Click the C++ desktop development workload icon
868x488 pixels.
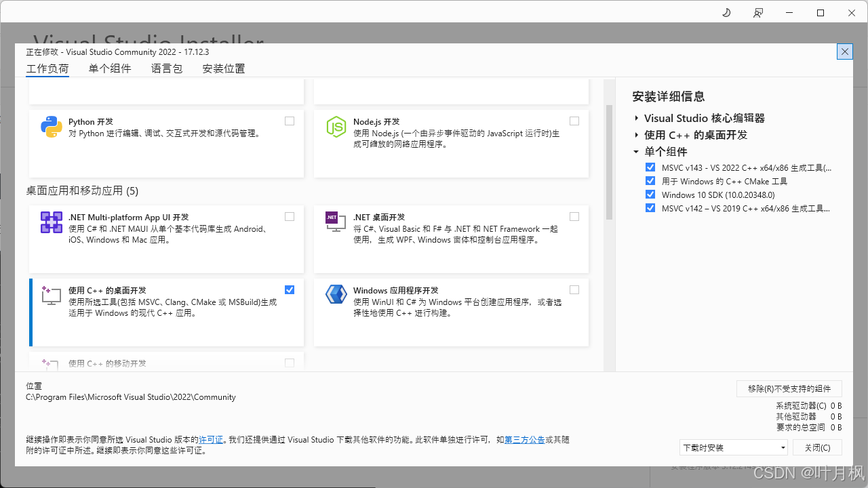pos(52,296)
